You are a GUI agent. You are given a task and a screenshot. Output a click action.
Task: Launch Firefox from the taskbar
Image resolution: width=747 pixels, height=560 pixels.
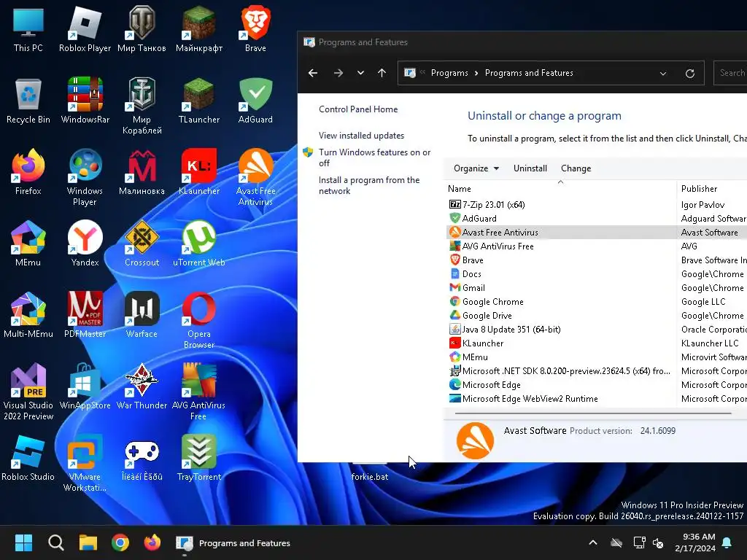152,542
